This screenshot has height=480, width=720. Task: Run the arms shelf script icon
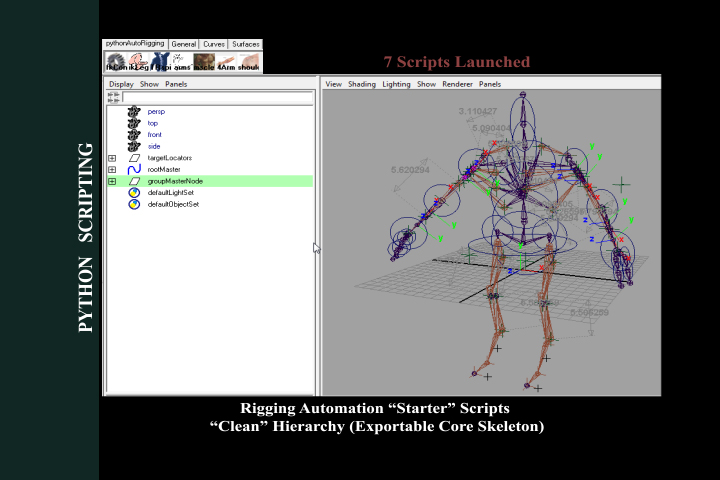(183, 62)
